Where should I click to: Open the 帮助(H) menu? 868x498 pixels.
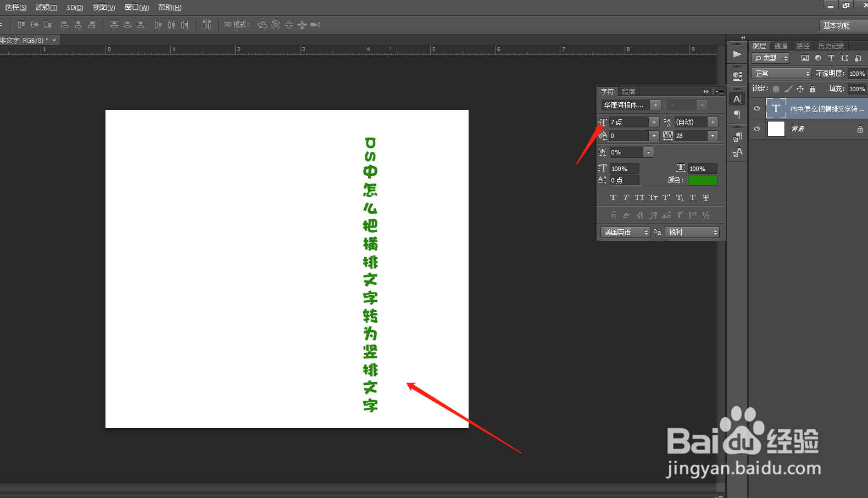point(170,7)
